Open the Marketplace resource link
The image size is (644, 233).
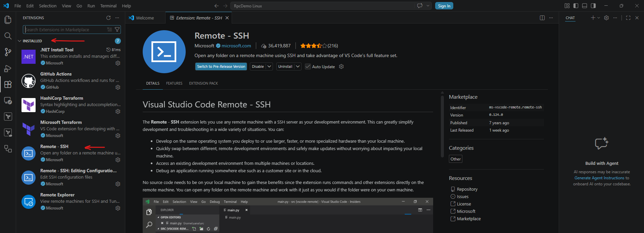pos(469,219)
